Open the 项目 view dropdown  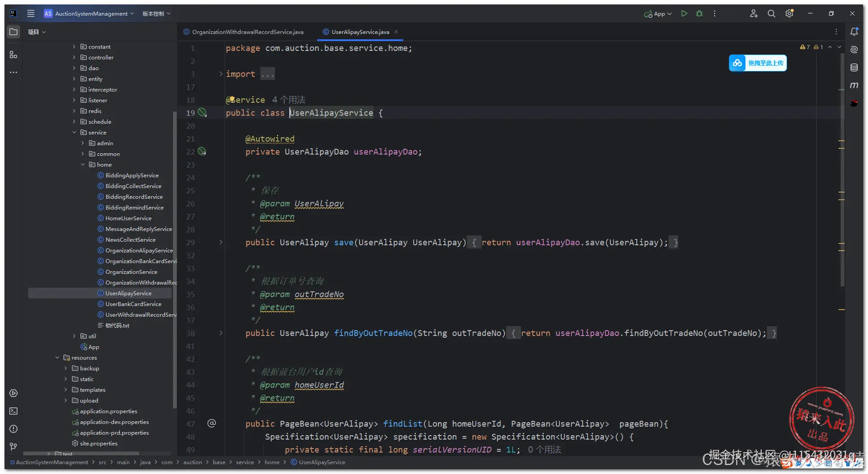[x=37, y=32]
